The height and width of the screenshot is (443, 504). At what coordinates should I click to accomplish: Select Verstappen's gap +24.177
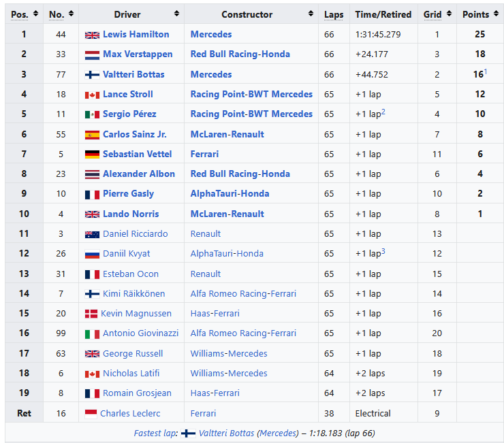click(x=372, y=54)
